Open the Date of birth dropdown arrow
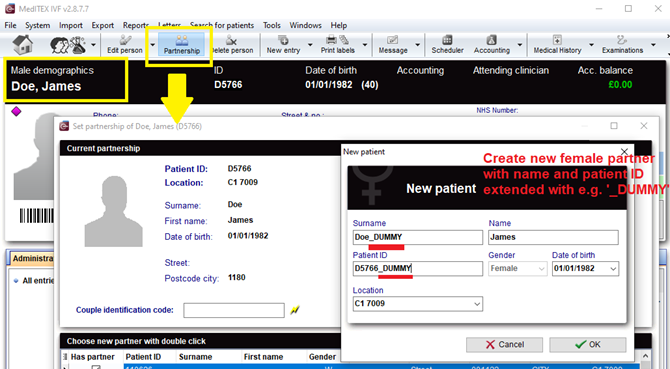 click(613, 269)
